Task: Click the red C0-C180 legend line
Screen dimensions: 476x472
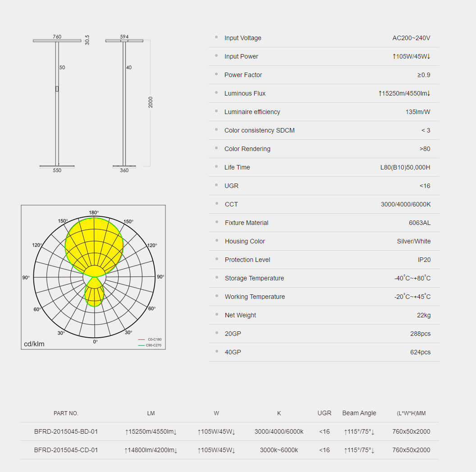Action: [x=142, y=339]
